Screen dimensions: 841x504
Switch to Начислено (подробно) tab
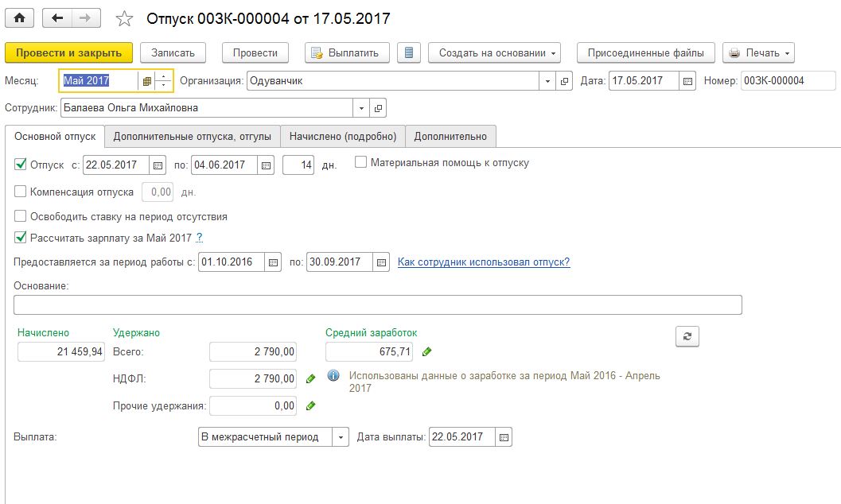(x=342, y=137)
